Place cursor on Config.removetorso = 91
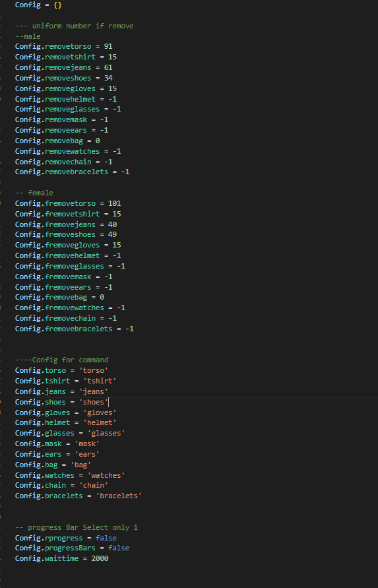The height and width of the screenshot is (588, 378). click(x=64, y=46)
